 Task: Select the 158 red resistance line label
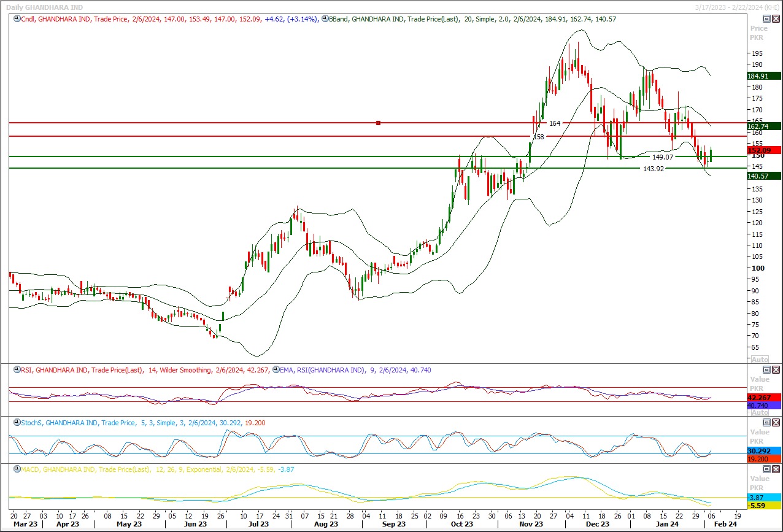point(539,137)
